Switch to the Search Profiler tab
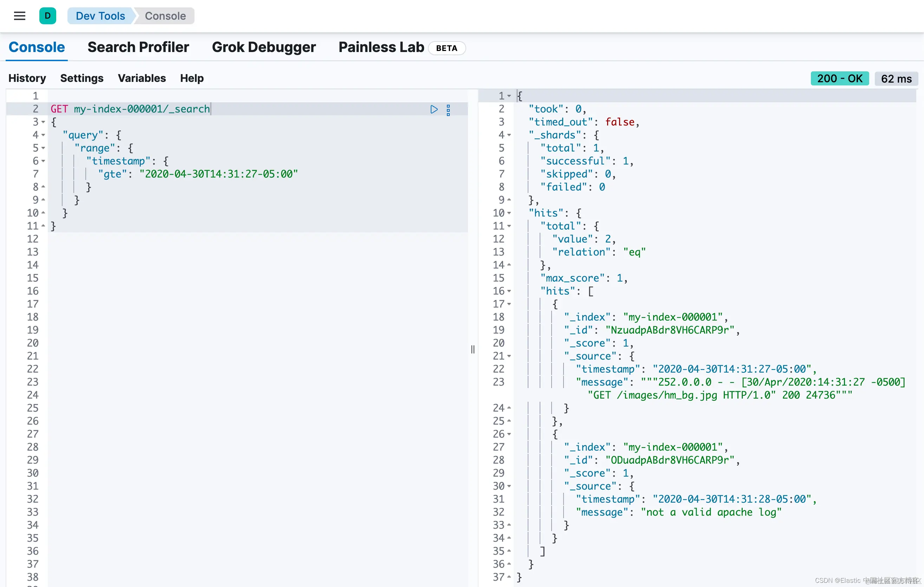Image resolution: width=924 pixels, height=587 pixels. click(138, 47)
